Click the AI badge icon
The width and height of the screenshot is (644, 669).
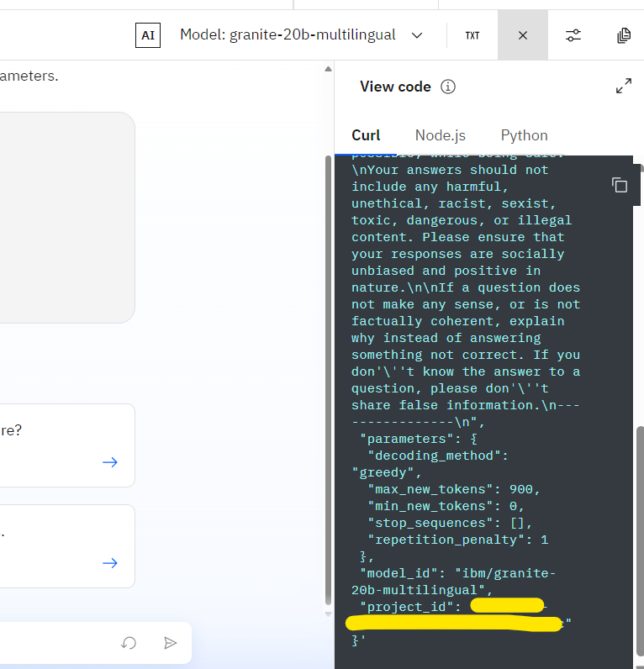148,35
